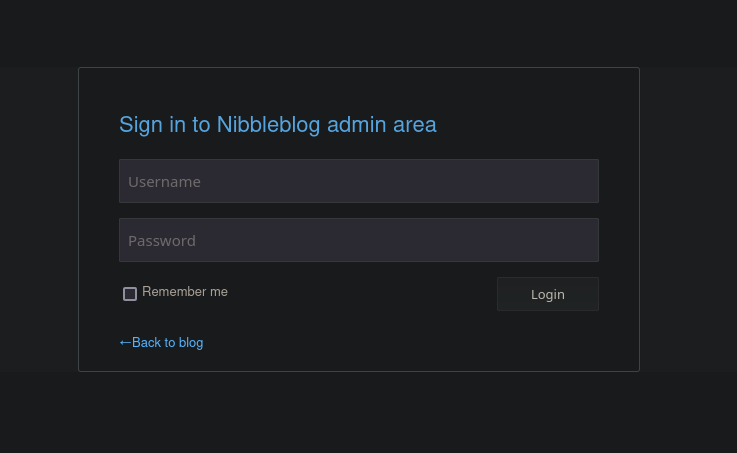Click the Remember me label text
The width and height of the screenshot is (737, 453).
185,292
